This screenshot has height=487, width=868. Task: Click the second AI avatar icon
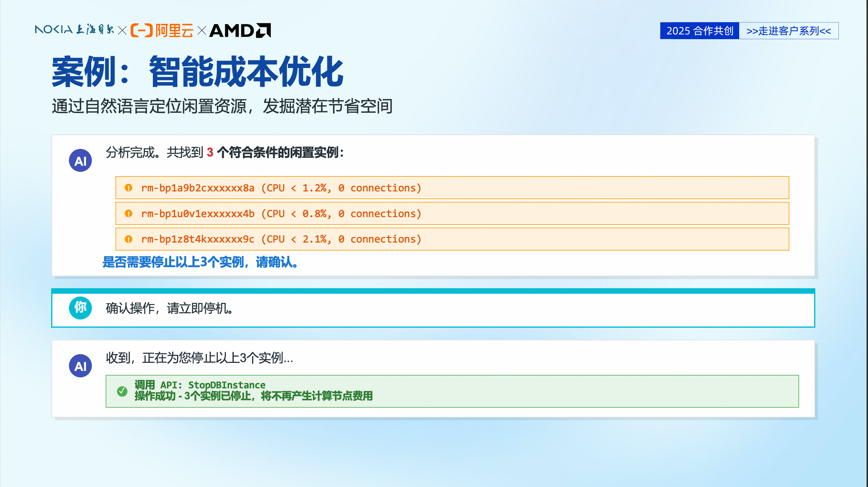tap(80, 366)
